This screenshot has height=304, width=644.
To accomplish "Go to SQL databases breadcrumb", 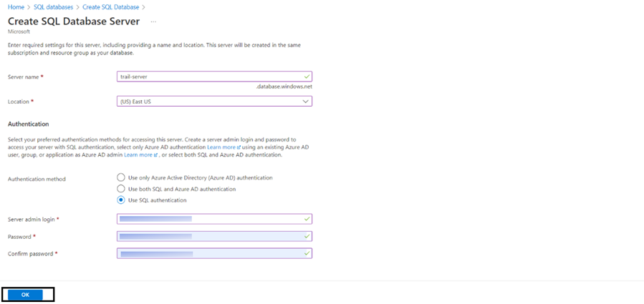I will tap(54, 6).
